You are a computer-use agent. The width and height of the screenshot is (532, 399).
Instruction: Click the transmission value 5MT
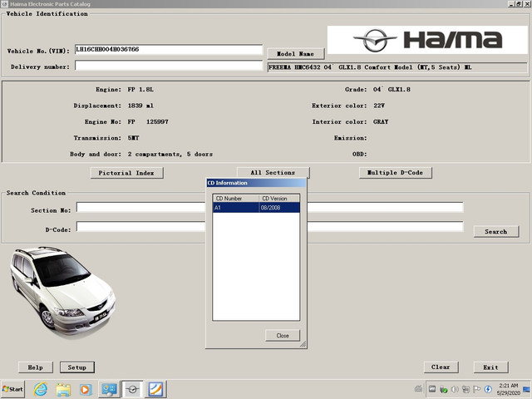[133, 138]
